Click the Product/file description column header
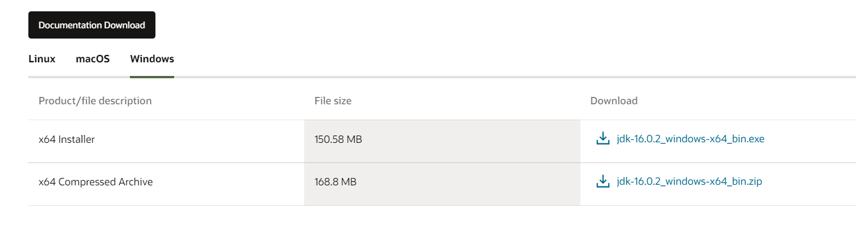 tap(95, 101)
